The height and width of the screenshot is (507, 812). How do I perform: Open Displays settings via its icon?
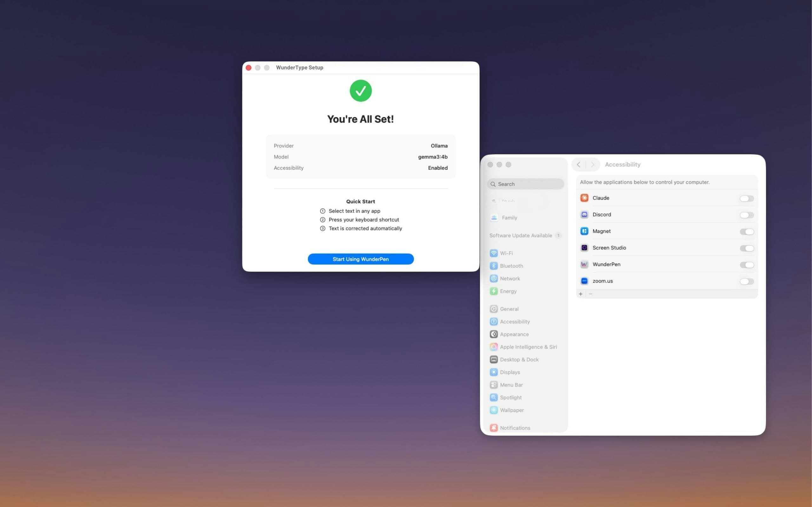pyautogui.click(x=494, y=372)
